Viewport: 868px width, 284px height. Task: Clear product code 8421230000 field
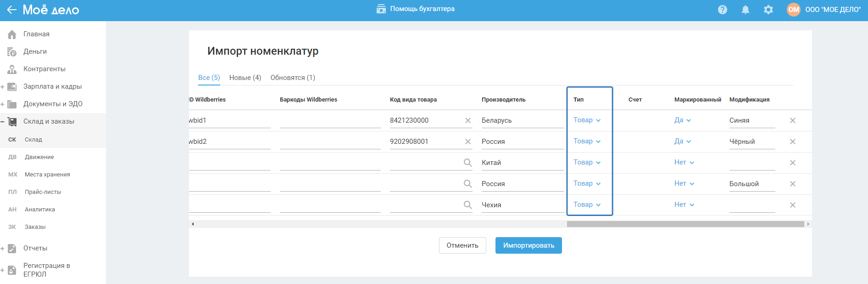click(x=468, y=120)
